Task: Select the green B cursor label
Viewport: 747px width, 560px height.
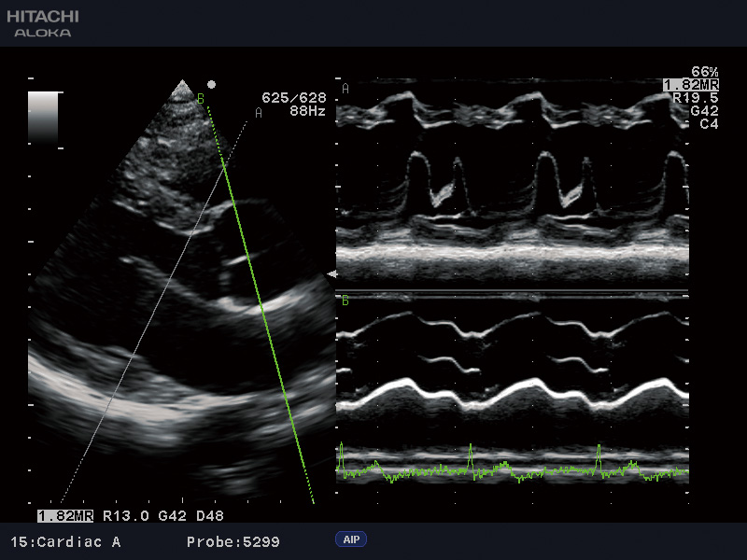Action: point(200,97)
